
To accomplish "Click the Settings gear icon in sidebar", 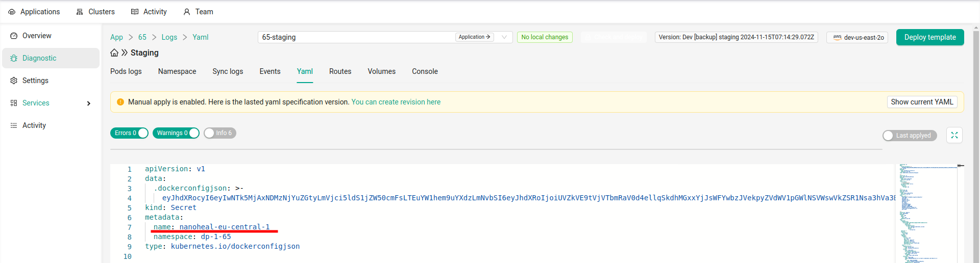I will click(x=14, y=81).
